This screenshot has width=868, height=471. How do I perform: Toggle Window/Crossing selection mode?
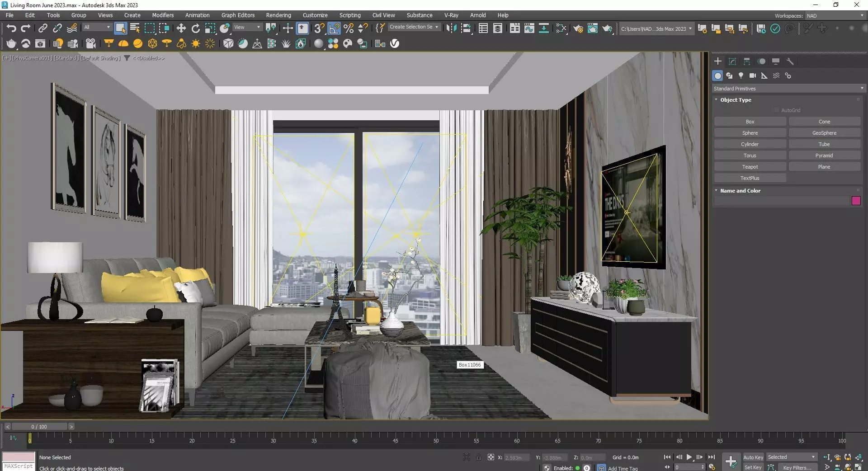pos(164,28)
